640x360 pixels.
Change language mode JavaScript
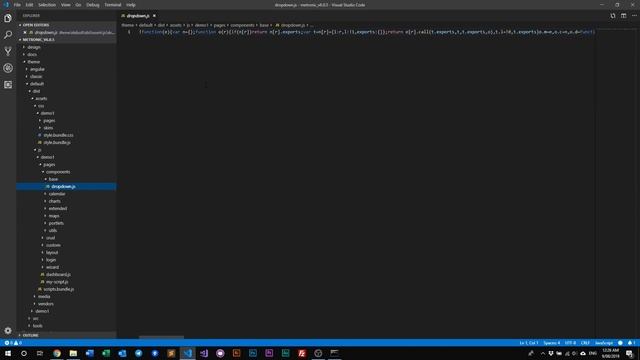pos(604,343)
